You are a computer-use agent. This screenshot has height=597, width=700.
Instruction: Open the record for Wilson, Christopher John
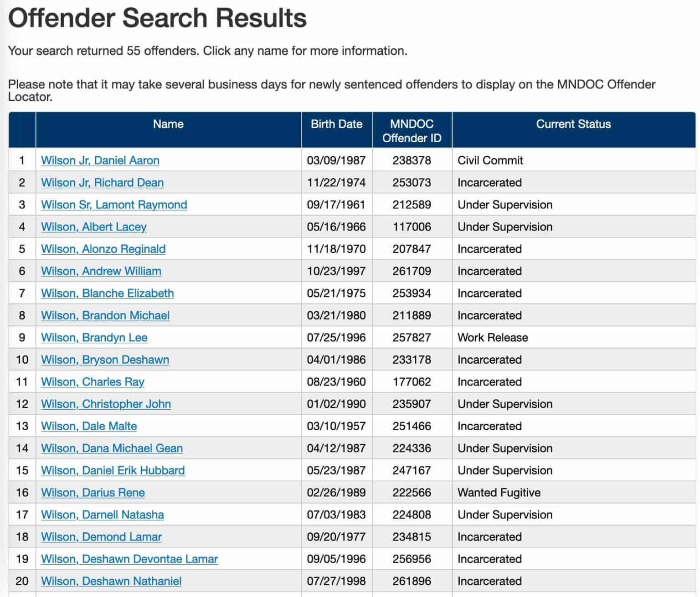tap(106, 404)
